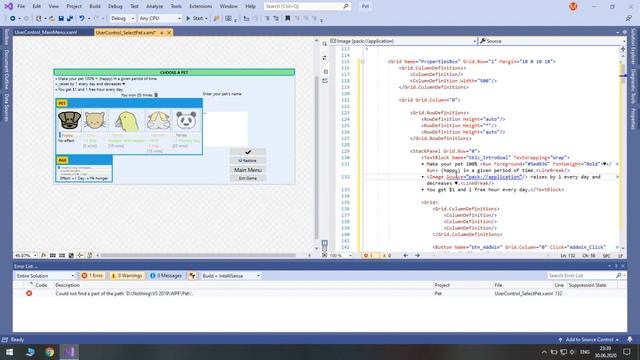Viewport: 640px width, 360px height.
Task: Toggle designer grid display icon
Action: pos(53,255)
